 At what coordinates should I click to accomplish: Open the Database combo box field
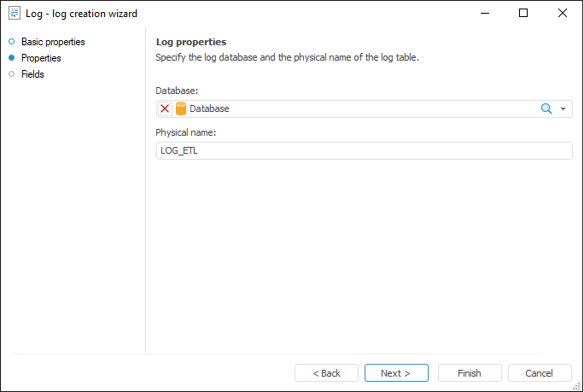tap(359, 109)
